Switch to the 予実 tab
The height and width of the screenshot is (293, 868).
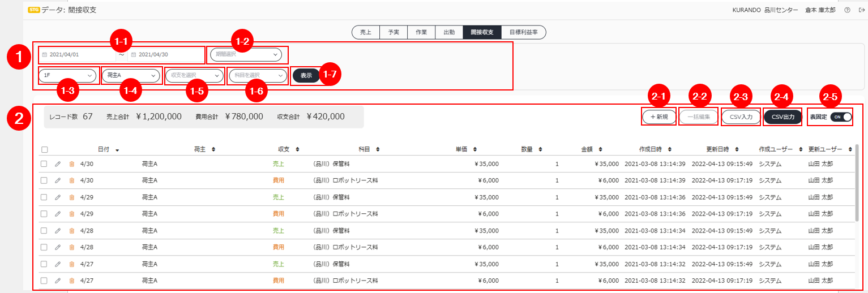point(394,32)
